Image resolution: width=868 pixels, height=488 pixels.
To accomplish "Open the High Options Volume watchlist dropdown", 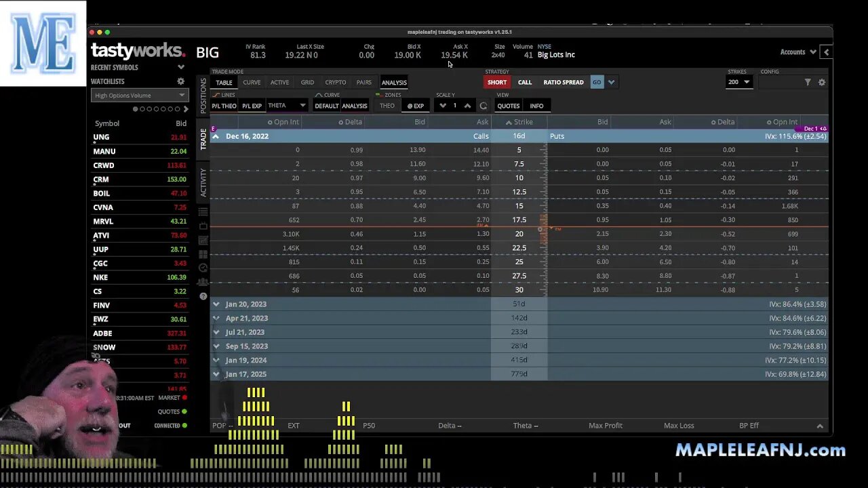I will (x=139, y=96).
